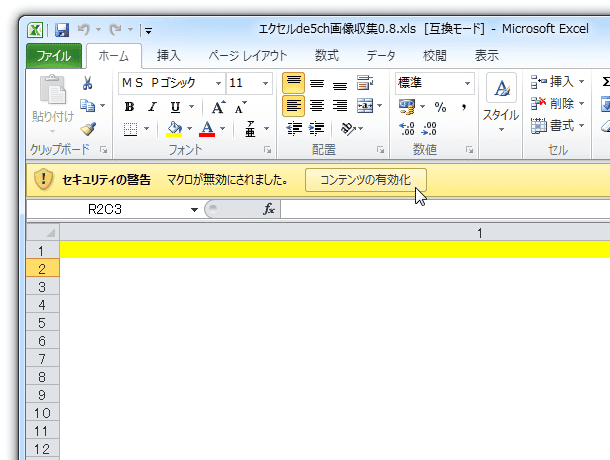610x460 pixels.
Task: Open fill color picker dropdown arrow
Action: pos(189,129)
